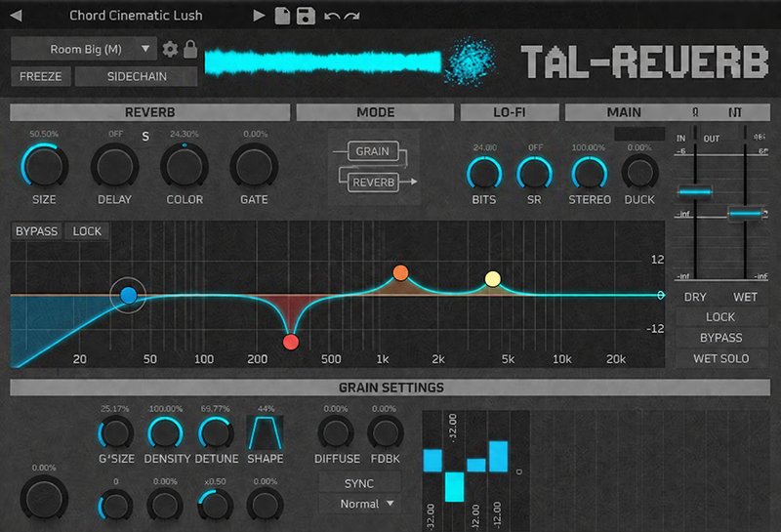Enable WET SOLO
Viewport: 781px width, 532px height.
point(720,358)
